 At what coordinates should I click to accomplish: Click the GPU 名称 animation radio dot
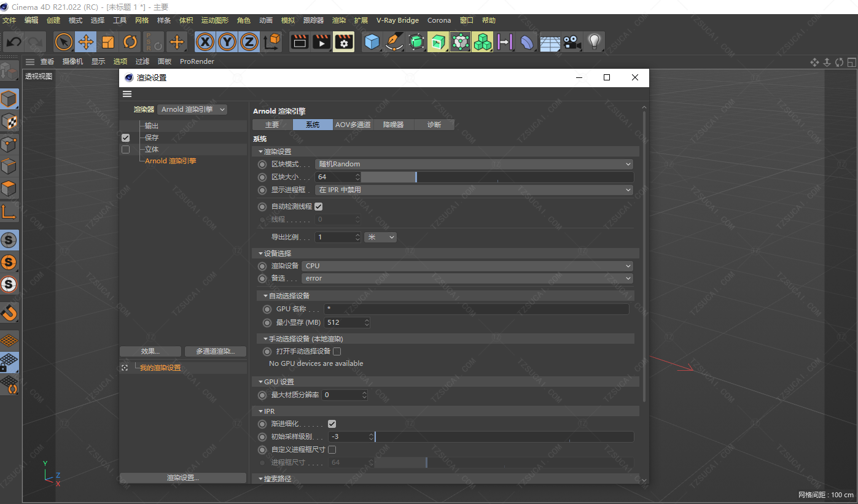pos(267,309)
